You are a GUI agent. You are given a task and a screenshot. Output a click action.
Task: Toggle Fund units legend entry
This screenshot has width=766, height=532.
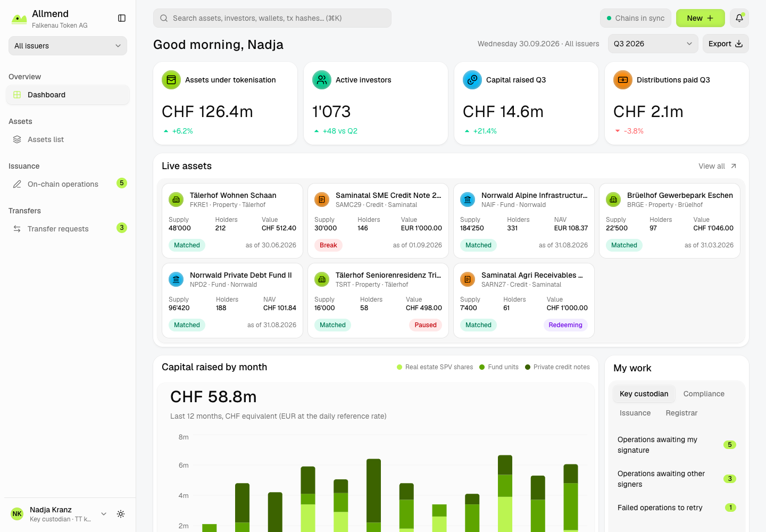[x=499, y=367]
